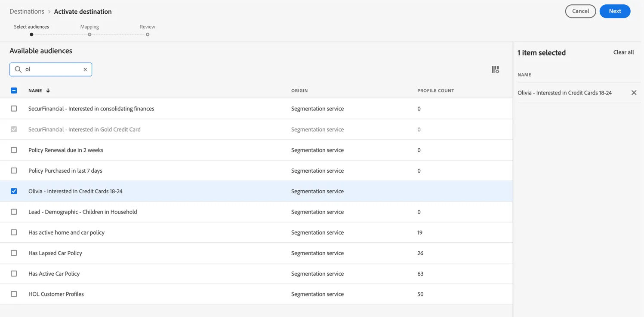Check the Has Active Car Policy row
The image size is (644, 317).
14,274
